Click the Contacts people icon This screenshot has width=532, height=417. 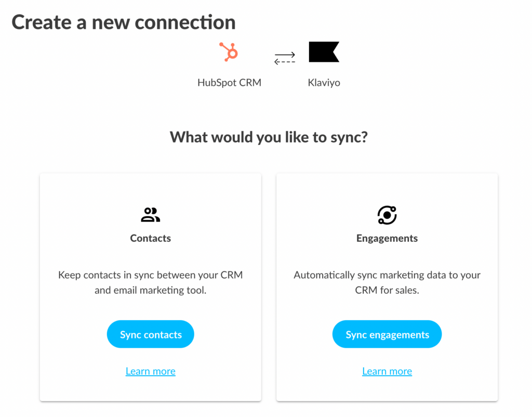tap(151, 215)
